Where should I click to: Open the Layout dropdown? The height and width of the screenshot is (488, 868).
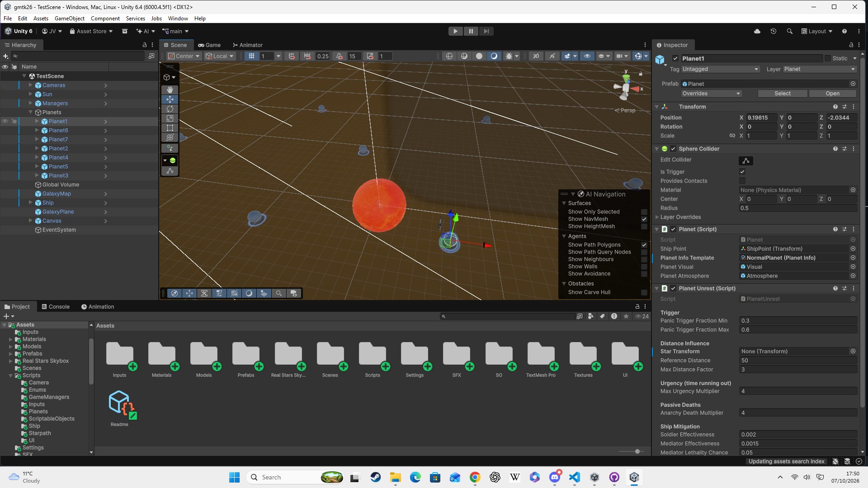(817, 31)
